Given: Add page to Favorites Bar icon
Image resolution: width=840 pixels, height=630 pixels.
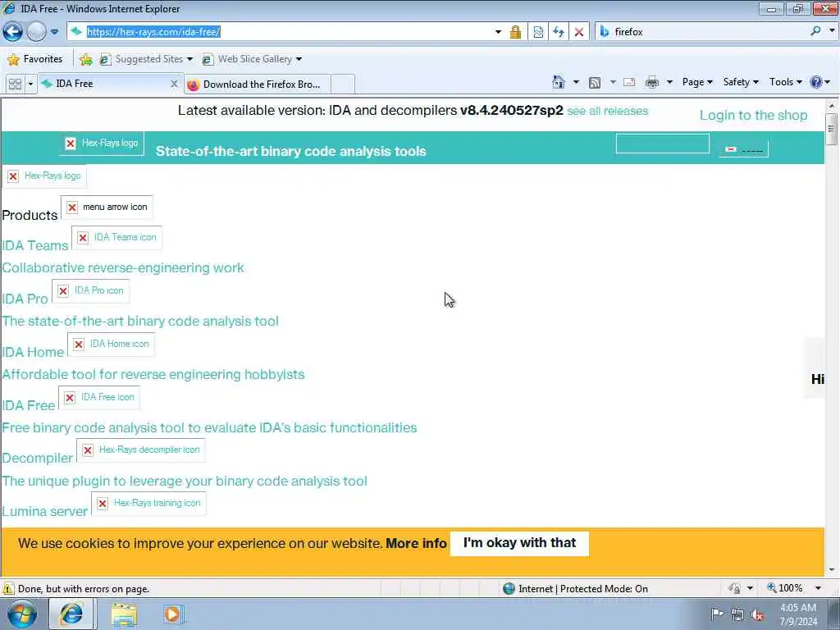Looking at the screenshot, I should click(85, 59).
